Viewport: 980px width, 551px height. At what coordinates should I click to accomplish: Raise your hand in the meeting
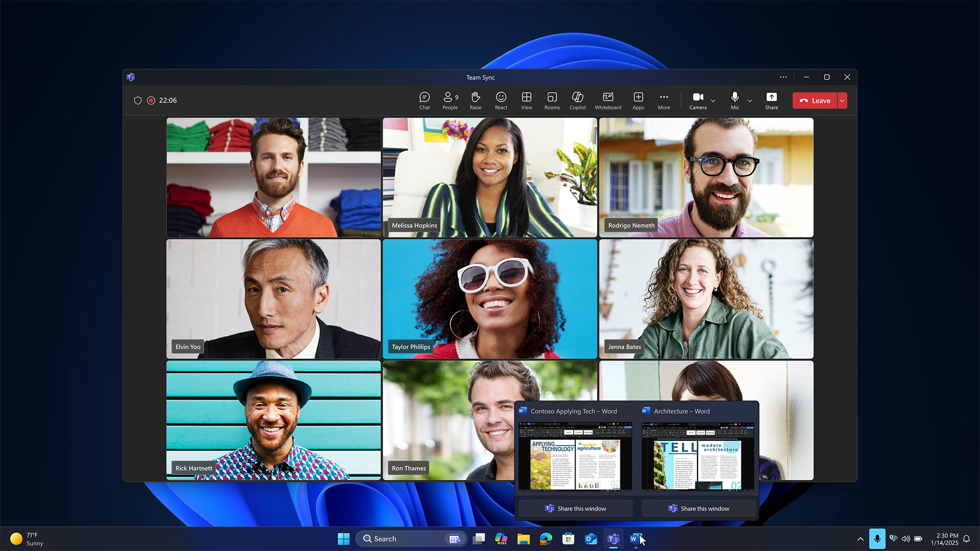476,100
